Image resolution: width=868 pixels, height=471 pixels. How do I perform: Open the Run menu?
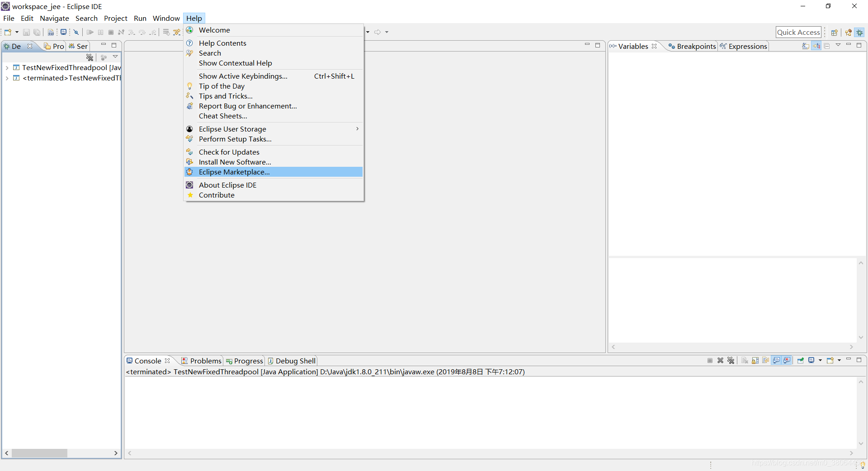coord(140,19)
